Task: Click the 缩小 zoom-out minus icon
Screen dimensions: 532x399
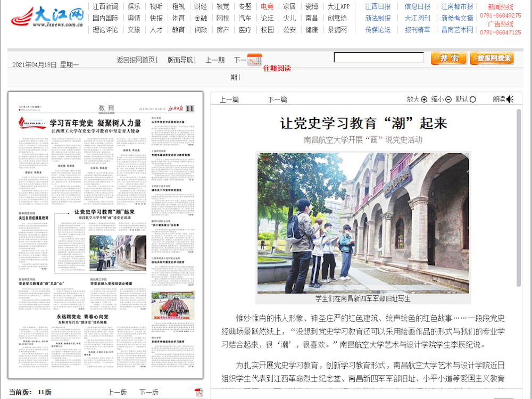Action: coord(448,99)
